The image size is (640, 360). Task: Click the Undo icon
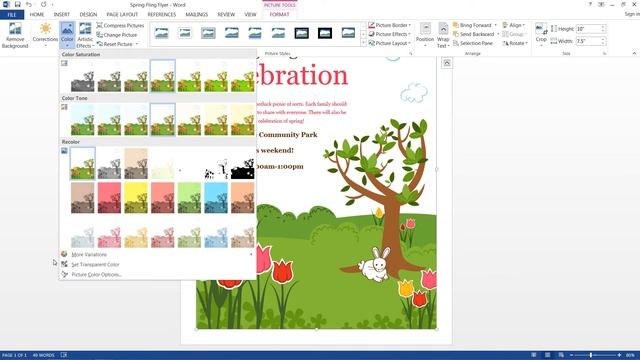point(29,4)
